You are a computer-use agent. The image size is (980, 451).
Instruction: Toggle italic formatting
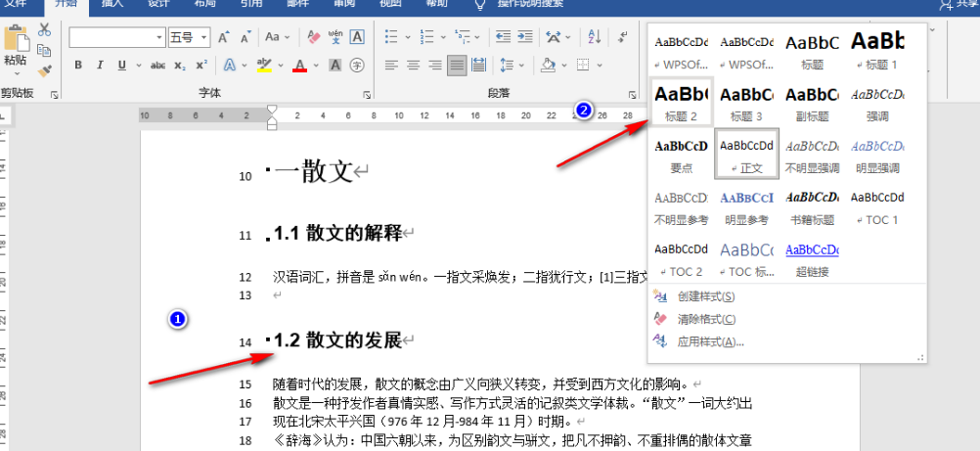click(x=100, y=66)
